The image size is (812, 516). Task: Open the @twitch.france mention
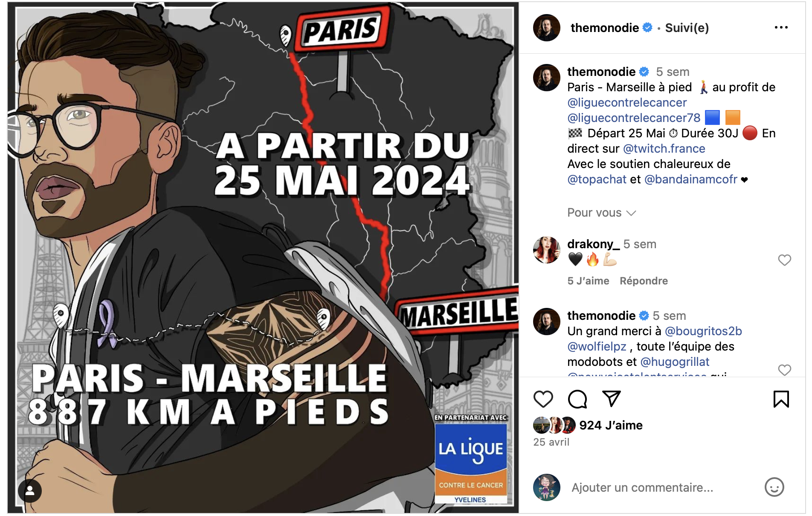[664, 148]
